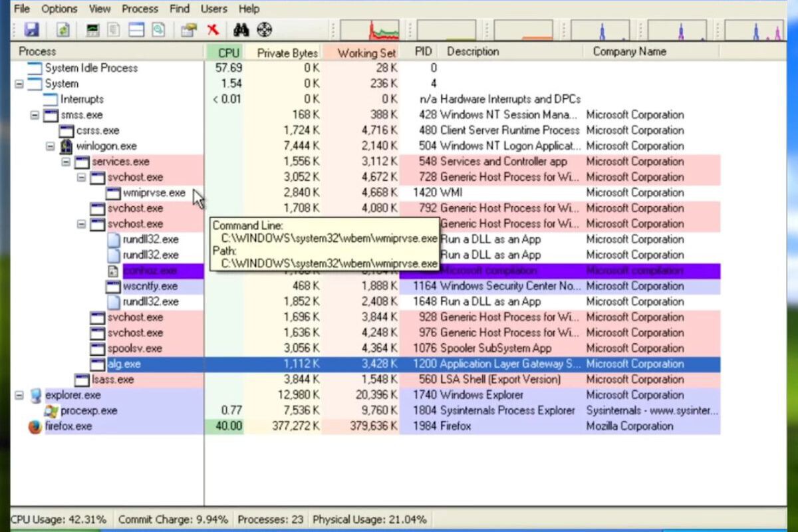The image size is (798, 532).
Task: Click the LSA Shell (Export Version) description
Action: pyautogui.click(x=501, y=380)
